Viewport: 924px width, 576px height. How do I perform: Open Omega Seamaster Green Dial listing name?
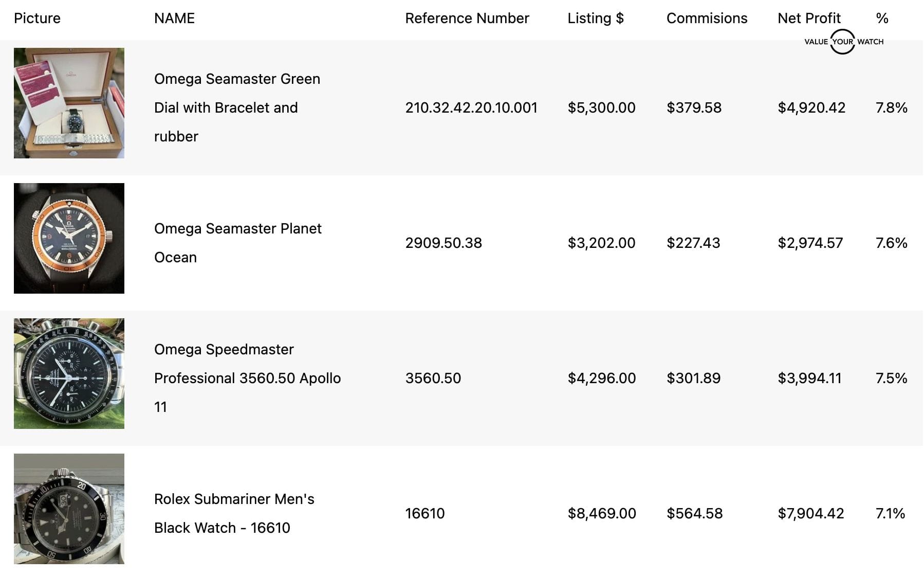(x=237, y=107)
